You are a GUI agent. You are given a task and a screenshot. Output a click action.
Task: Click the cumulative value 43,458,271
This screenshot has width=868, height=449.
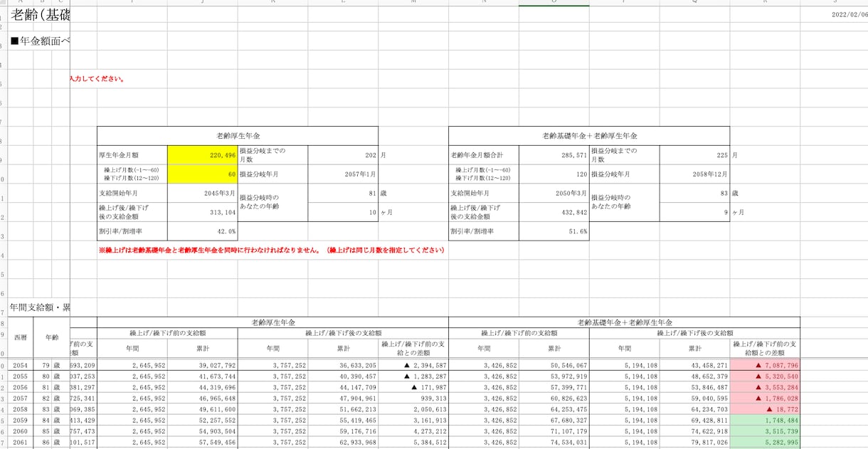694,365
